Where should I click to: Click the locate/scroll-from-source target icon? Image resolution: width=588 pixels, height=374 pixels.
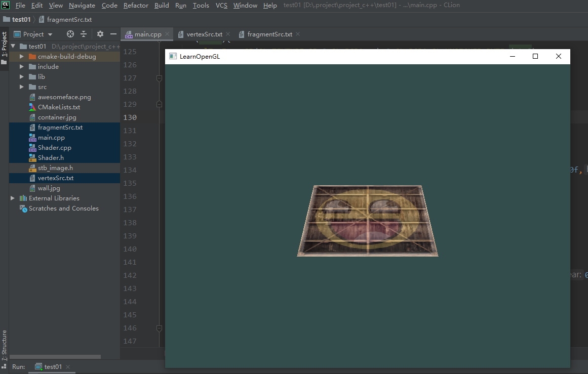click(70, 34)
